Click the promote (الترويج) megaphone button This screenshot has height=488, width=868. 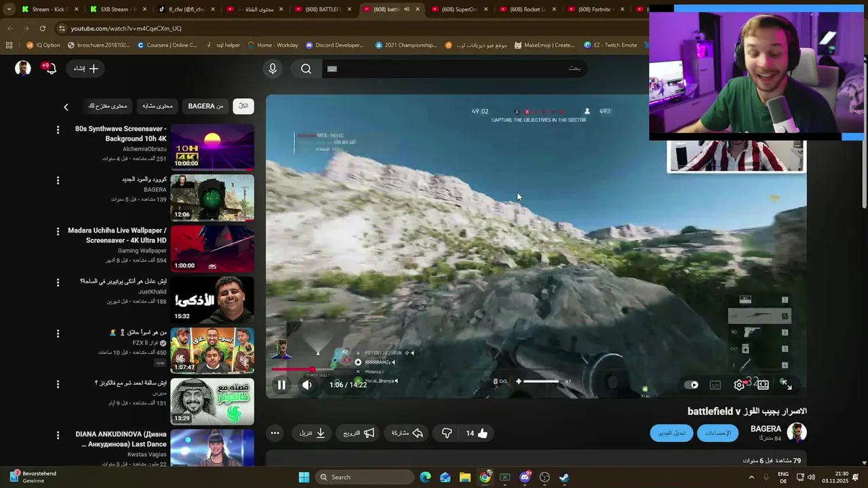click(358, 433)
